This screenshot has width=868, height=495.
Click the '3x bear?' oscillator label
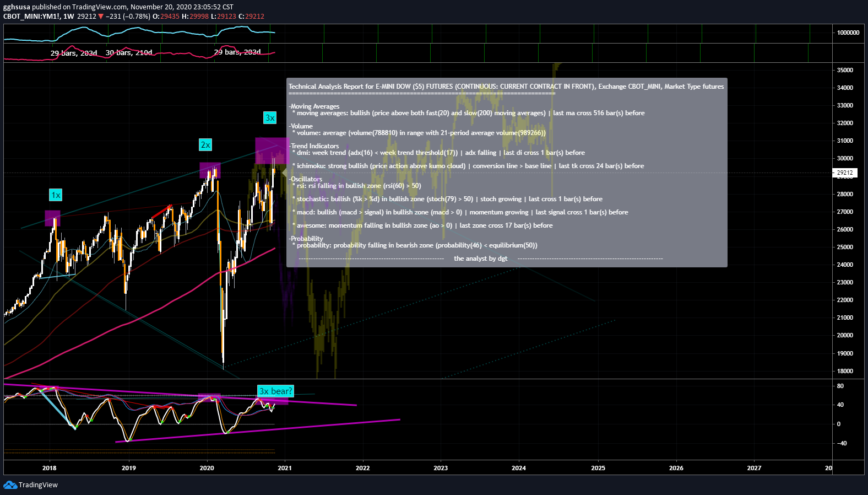276,391
